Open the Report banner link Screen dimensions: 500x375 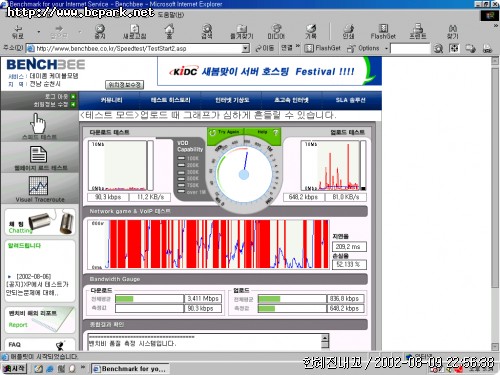tap(40, 319)
